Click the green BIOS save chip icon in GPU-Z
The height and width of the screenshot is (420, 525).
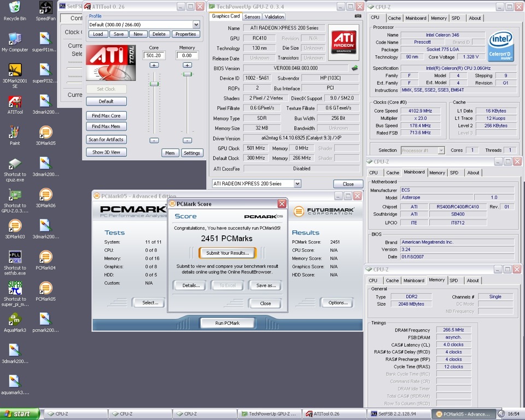(354, 68)
